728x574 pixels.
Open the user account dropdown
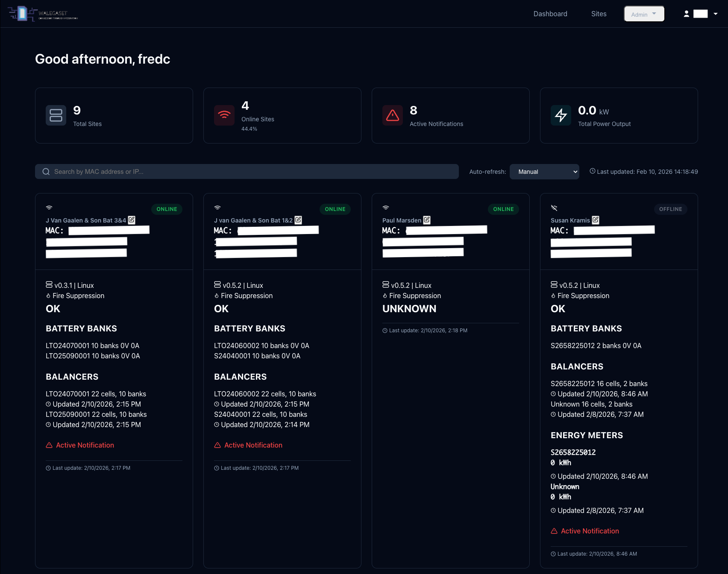701,14
